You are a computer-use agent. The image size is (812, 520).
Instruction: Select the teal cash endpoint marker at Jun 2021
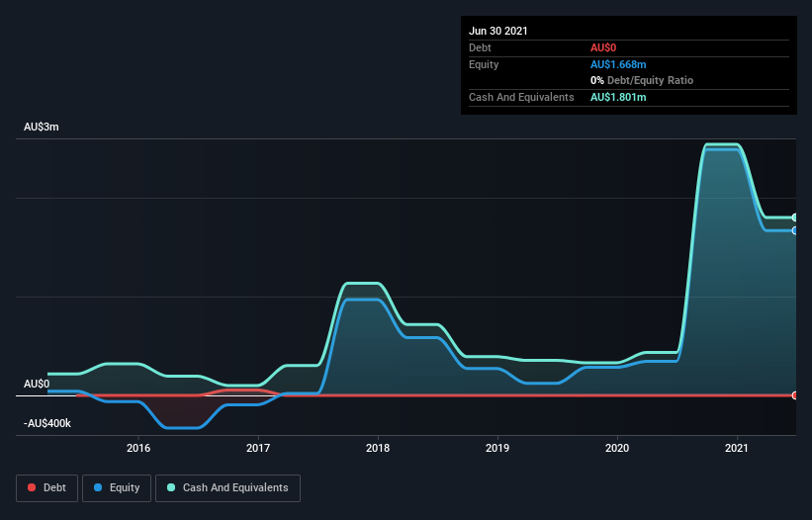tap(795, 217)
